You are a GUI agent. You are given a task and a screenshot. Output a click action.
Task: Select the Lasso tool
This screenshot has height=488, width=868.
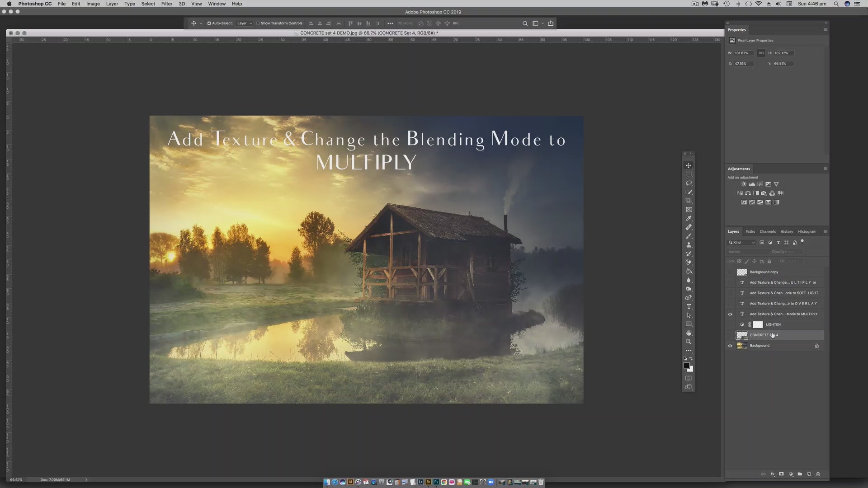(x=689, y=183)
